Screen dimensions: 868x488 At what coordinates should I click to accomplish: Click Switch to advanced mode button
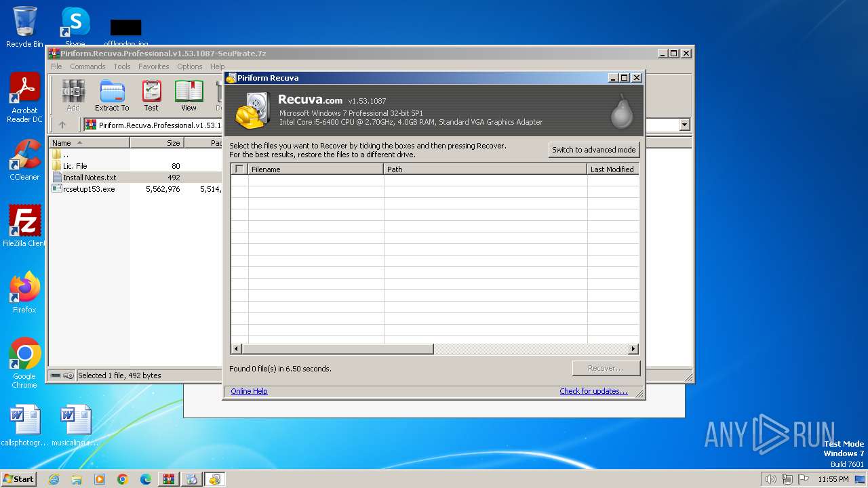tap(594, 150)
